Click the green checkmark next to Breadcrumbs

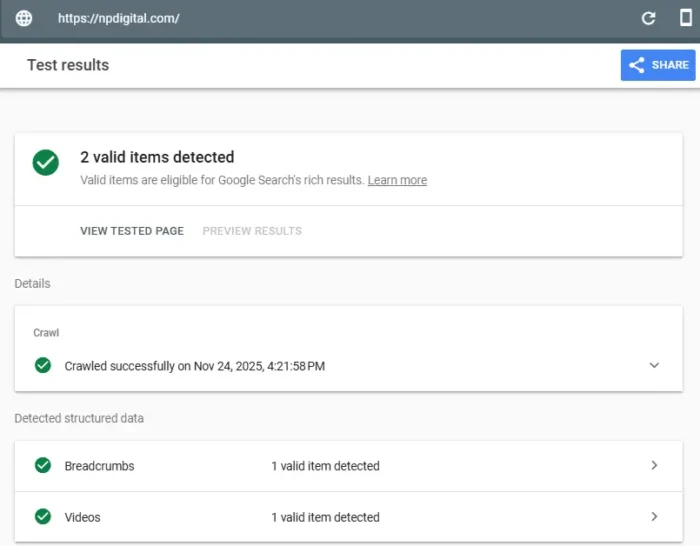pyautogui.click(x=43, y=466)
